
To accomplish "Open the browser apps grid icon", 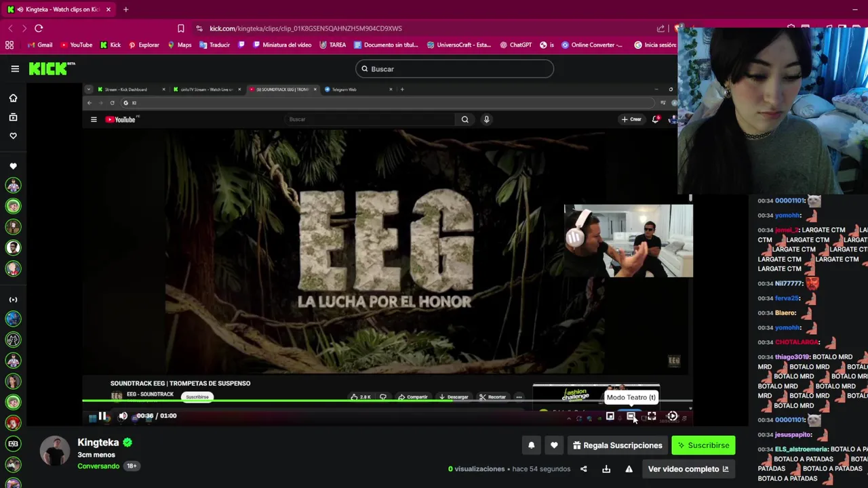I will (x=9, y=45).
